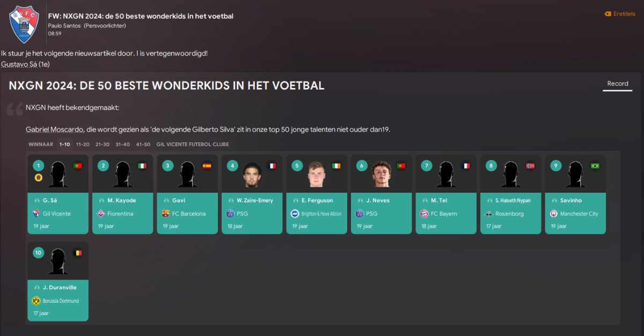The width and height of the screenshot is (644, 336).
Task: Click the Gil Vicente club crest logo
Action: pyautogui.click(x=24, y=24)
